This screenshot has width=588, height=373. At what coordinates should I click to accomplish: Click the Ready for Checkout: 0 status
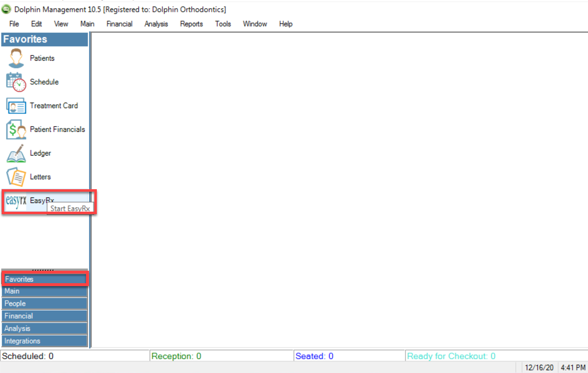(451, 356)
